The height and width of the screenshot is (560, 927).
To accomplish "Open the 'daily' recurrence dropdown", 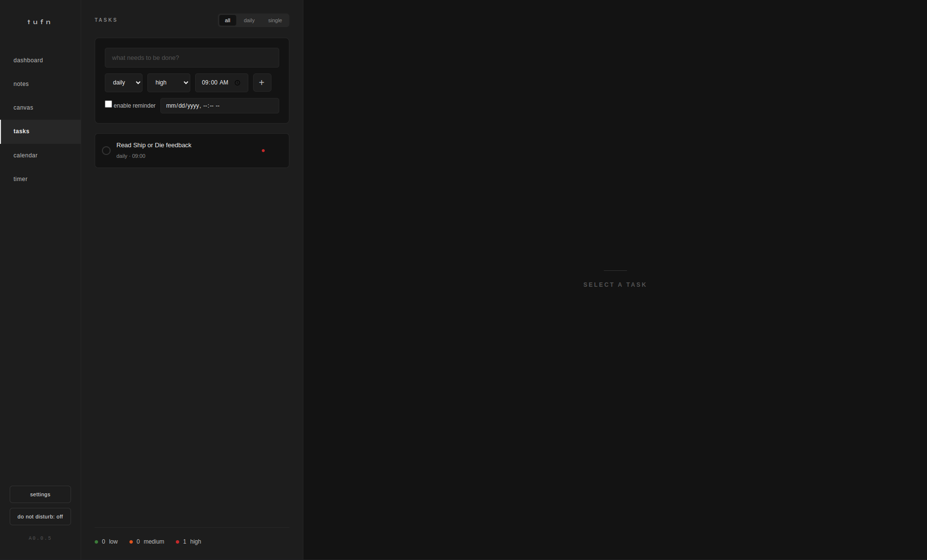I will 124,83.
